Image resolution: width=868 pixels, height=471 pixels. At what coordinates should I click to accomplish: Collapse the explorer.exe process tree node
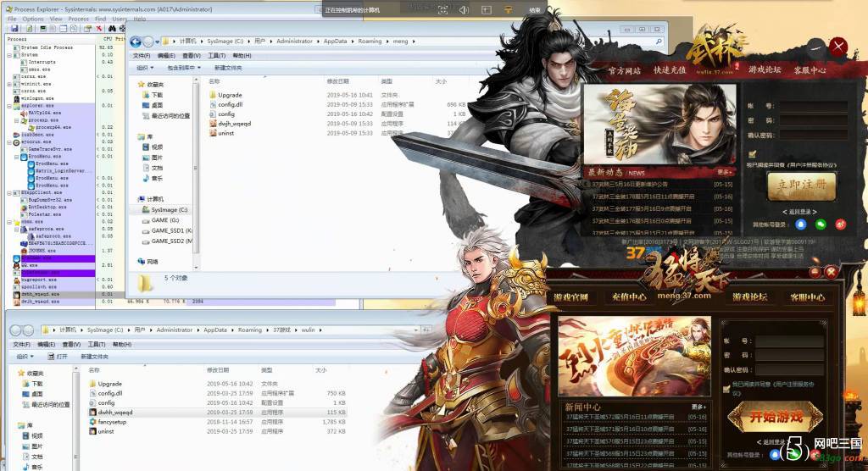[9, 106]
